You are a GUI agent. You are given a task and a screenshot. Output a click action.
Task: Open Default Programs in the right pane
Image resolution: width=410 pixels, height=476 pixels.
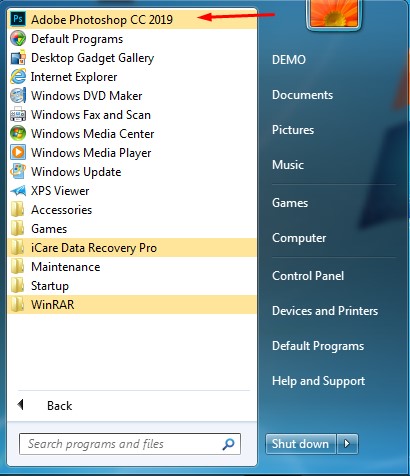point(318,346)
